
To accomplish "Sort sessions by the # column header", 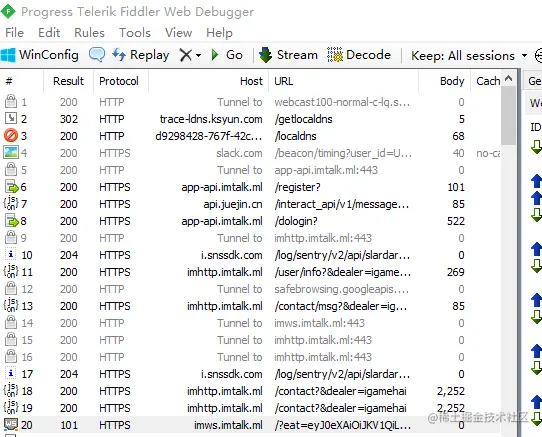I will click(22, 81).
